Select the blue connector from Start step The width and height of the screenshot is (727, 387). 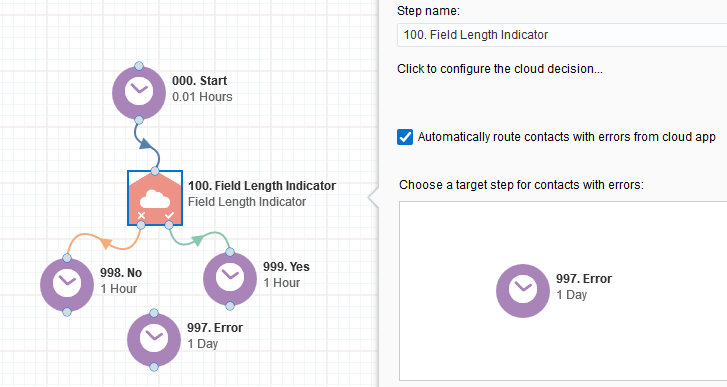[146, 144]
